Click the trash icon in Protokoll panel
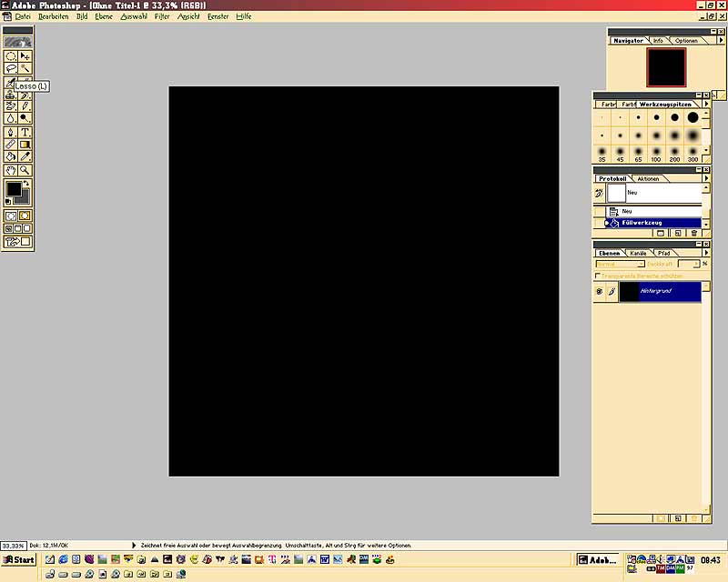Screen dimensions: 728x582 [x=693, y=233]
